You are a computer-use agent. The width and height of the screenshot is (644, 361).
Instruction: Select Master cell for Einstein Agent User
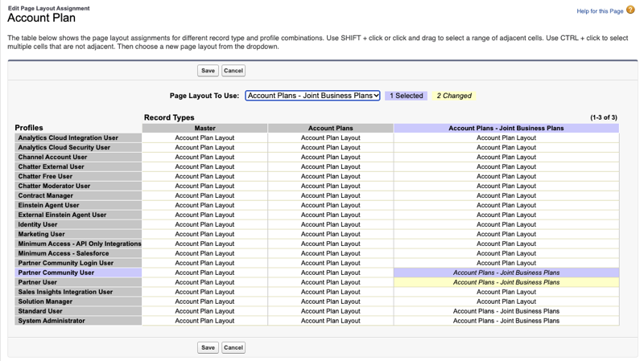[205, 205]
